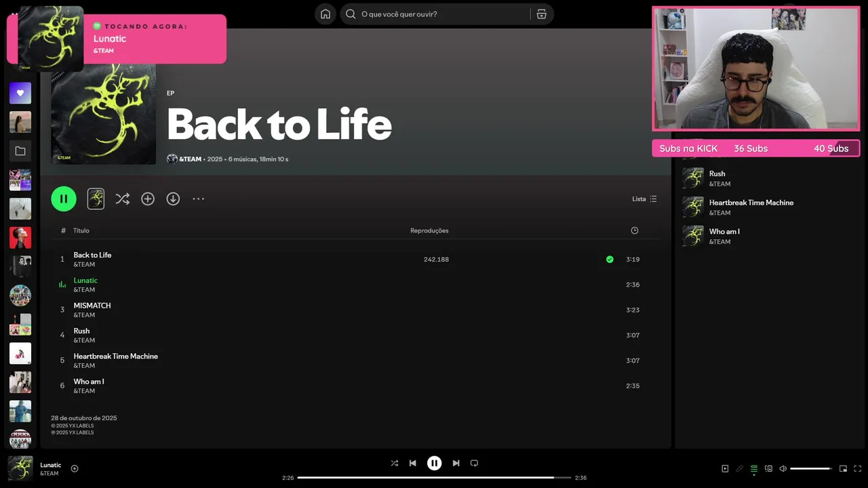Pause playback from the bottom player bar
The width and height of the screenshot is (868, 488).
tap(434, 463)
